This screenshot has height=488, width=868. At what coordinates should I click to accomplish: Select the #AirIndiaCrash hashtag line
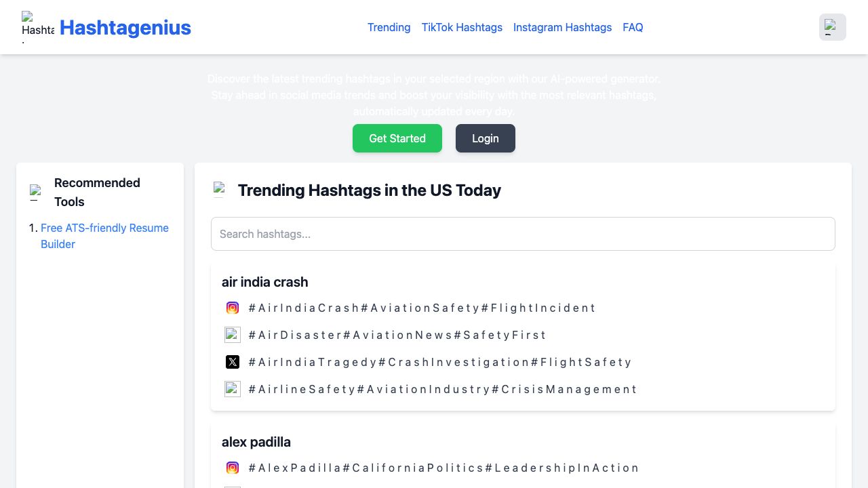pyautogui.click(x=422, y=308)
